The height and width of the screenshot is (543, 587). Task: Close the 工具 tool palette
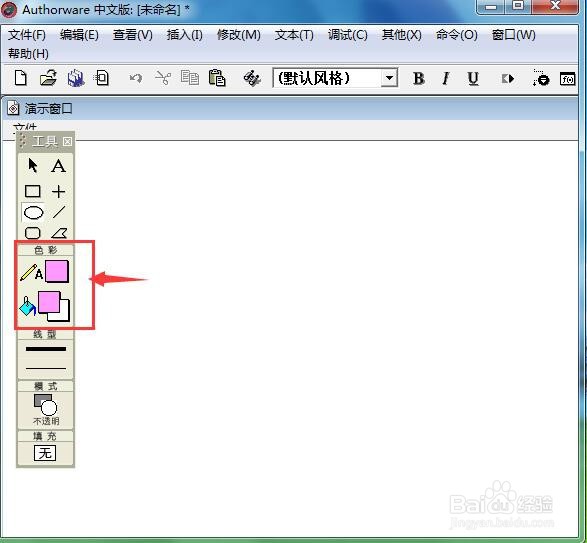click(x=67, y=142)
